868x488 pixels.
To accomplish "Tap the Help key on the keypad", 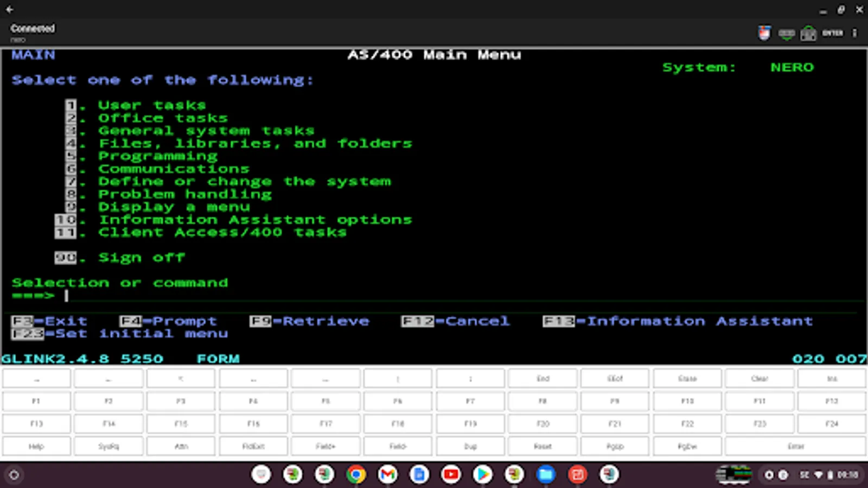I will pyautogui.click(x=36, y=447).
